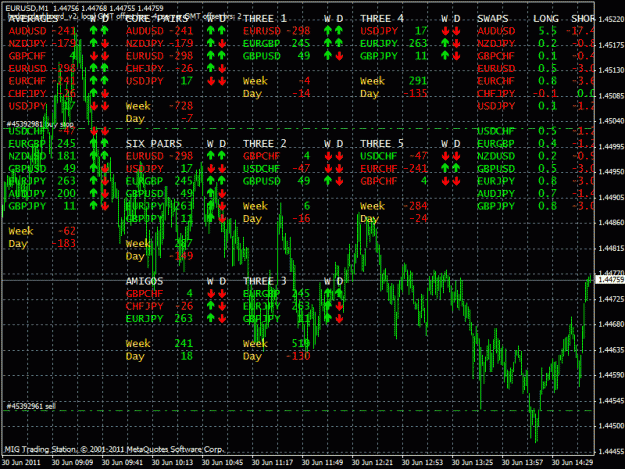Click the 30 Jun 13:57 time label on the time axis

coord(522,462)
